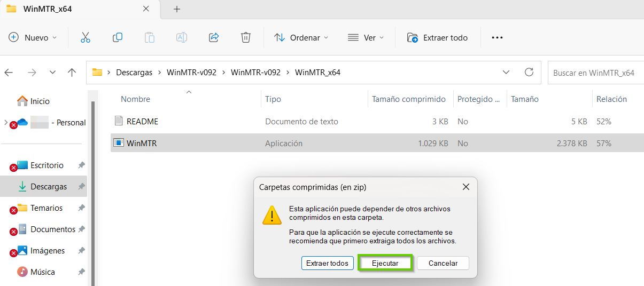Open the Ver dropdown menu
Image resolution: width=644 pixels, height=286 pixels.
pos(366,37)
